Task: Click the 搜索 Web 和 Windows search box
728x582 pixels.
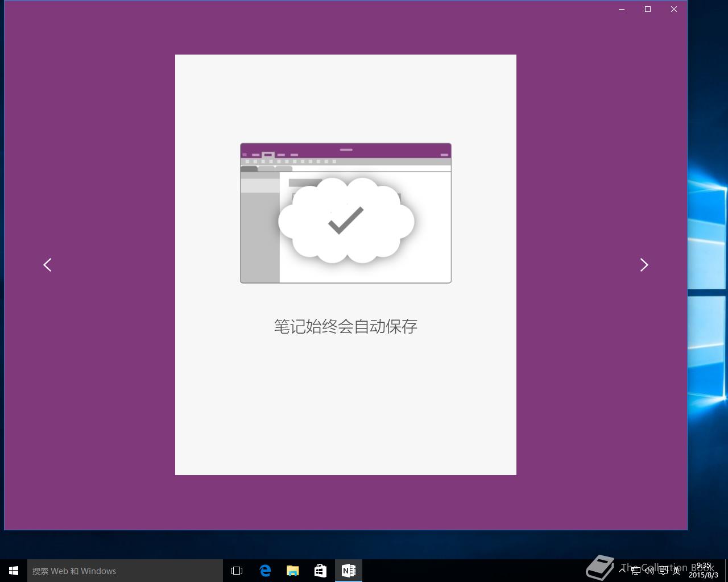Action: point(125,571)
